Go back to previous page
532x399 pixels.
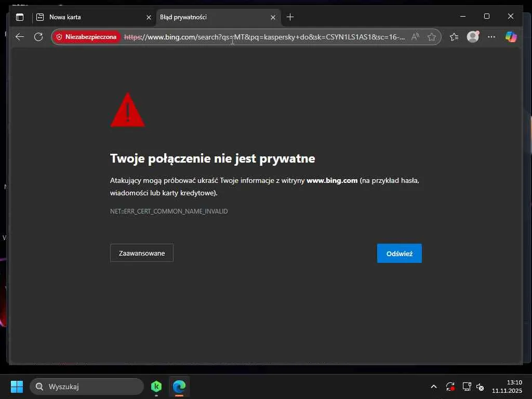20,37
